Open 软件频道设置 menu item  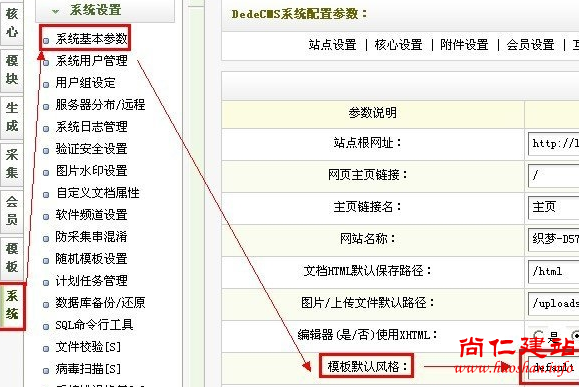coord(92,215)
